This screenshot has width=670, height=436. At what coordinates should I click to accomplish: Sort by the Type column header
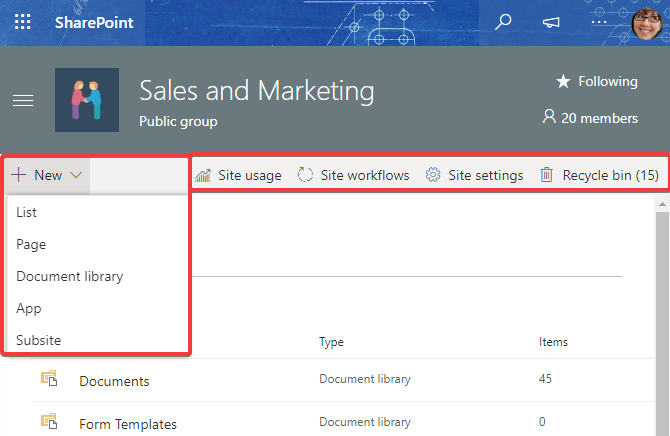click(331, 342)
